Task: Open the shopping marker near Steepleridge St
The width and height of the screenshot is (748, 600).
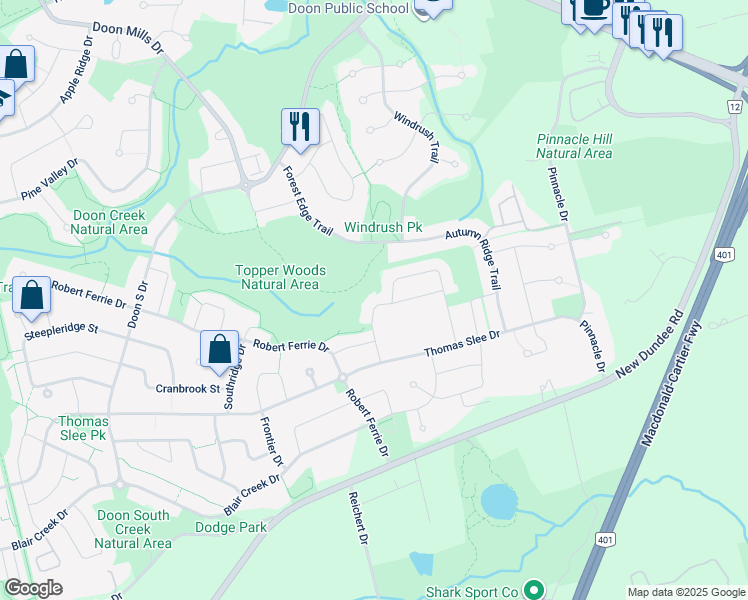Action: pyautogui.click(x=31, y=297)
